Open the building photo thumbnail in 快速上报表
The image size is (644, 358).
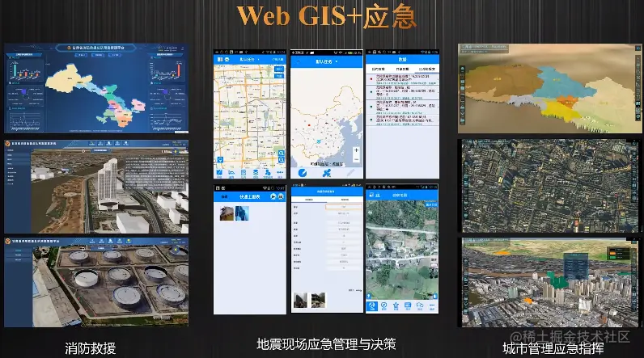227,213
